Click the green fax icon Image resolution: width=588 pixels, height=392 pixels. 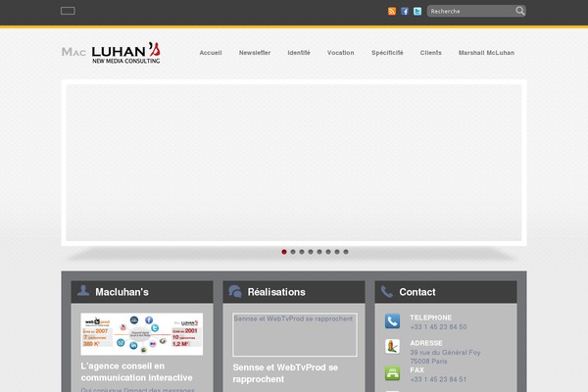392,373
